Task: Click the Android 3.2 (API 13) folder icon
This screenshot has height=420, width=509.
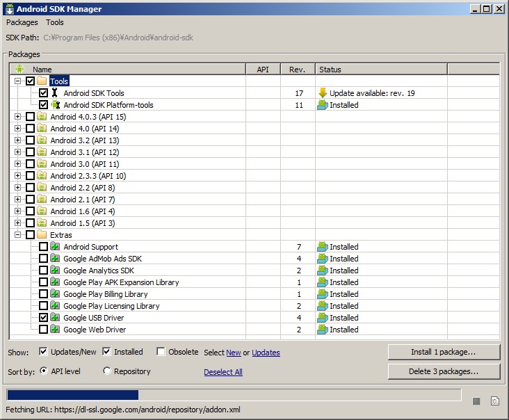Action: point(42,140)
